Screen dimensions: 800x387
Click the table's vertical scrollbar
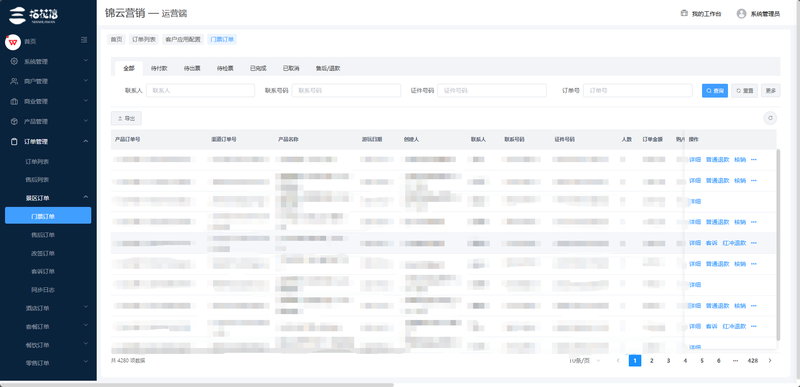click(778, 245)
